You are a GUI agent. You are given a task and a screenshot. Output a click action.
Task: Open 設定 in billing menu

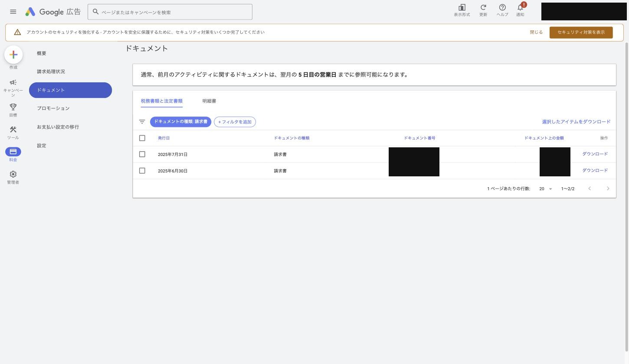42,146
